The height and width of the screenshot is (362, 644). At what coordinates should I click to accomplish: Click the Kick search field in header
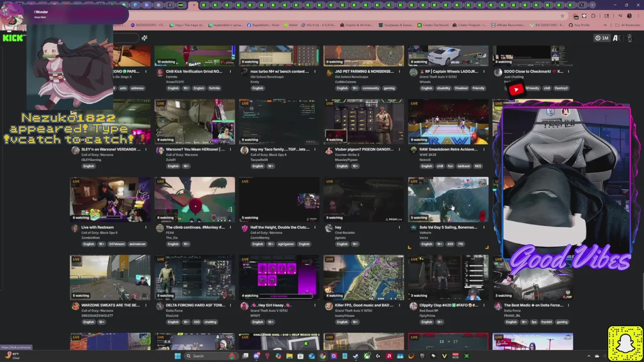pyautogui.click(x=126, y=38)
